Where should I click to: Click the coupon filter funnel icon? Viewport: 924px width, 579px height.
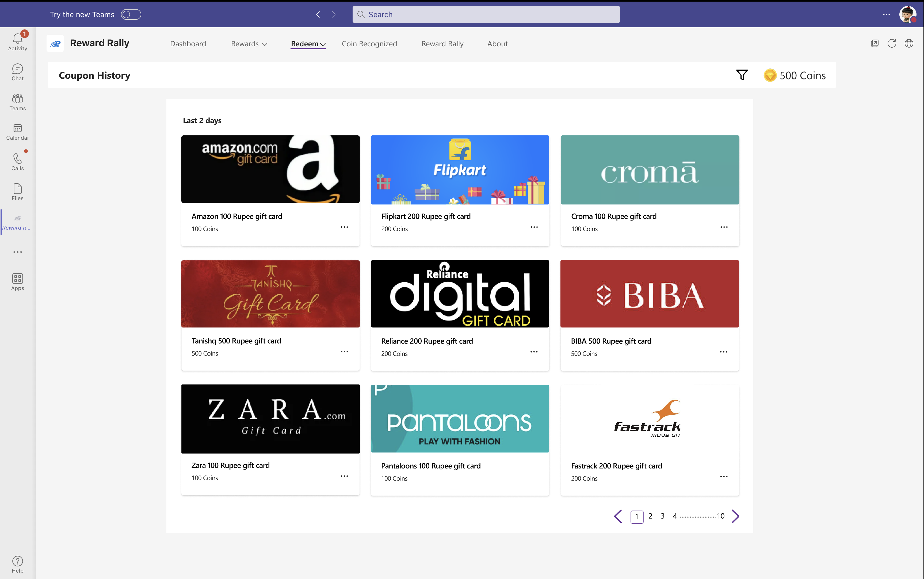(x=742, y=75)
